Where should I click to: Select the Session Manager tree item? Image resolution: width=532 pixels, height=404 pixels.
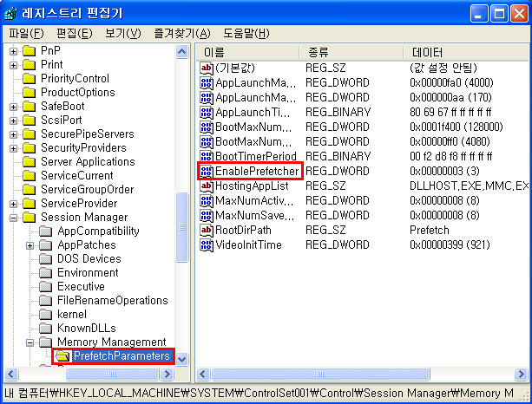point(84,218)
